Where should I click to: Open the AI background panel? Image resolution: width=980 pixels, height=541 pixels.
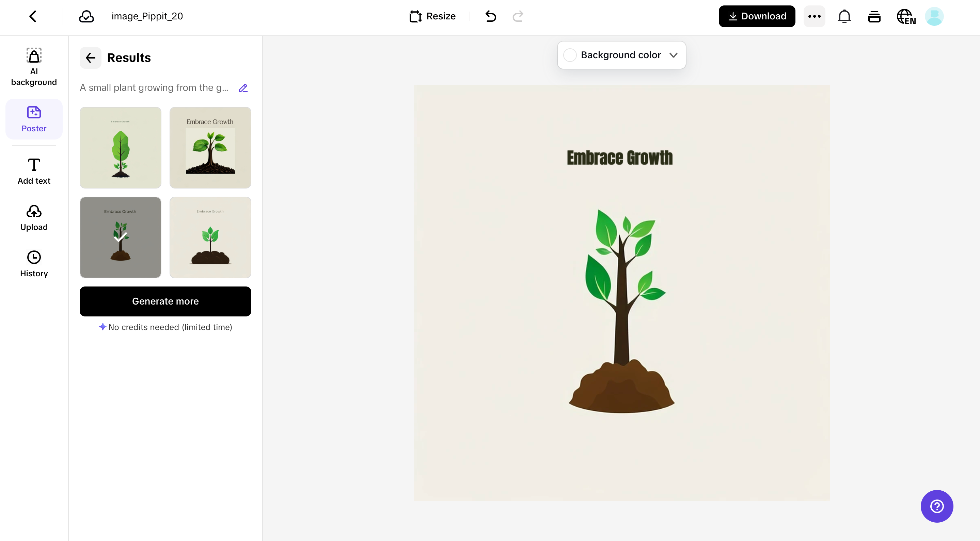(33, 67)
